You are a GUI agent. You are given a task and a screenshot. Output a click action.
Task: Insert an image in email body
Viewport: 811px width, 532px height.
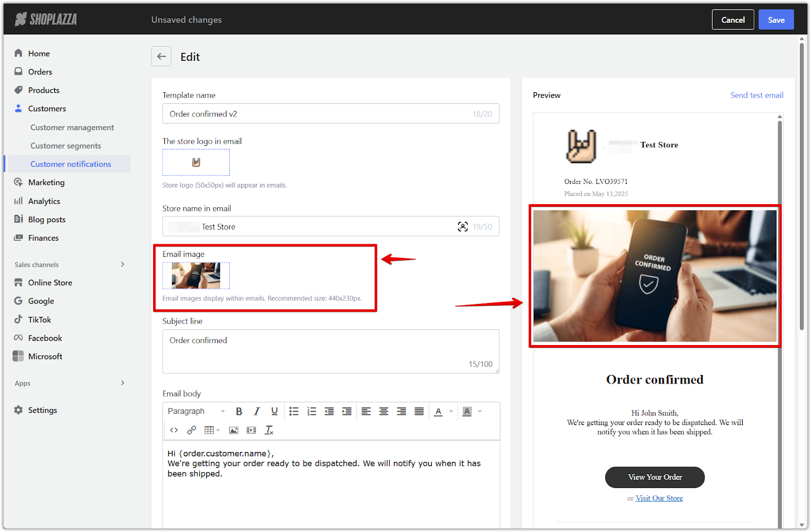coord(234,430)
